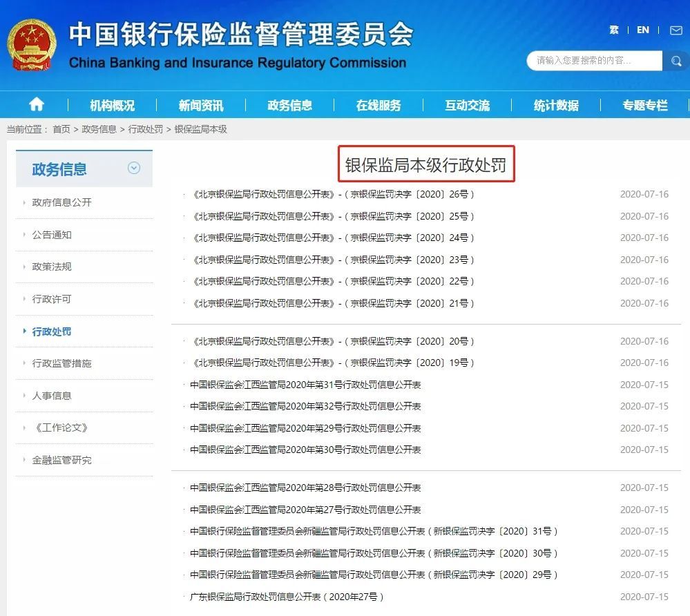Open 新银保监罚决字〔2020〕30号 entry
Image resolution: width=690 pixels, height=616 pixels.
click(374, 553)
